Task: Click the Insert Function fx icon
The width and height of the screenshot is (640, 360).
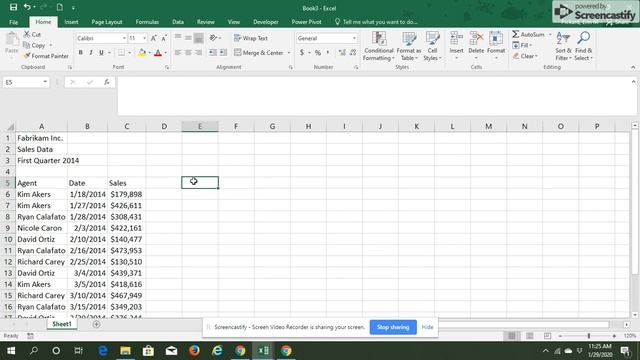Action: click(107, 82)
